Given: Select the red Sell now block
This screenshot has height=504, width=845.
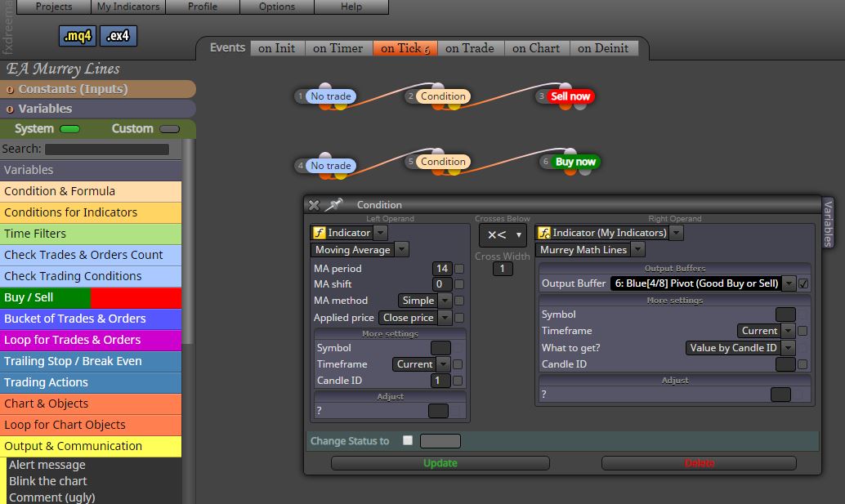Looking at the screenshot, I should click(570, 96).
